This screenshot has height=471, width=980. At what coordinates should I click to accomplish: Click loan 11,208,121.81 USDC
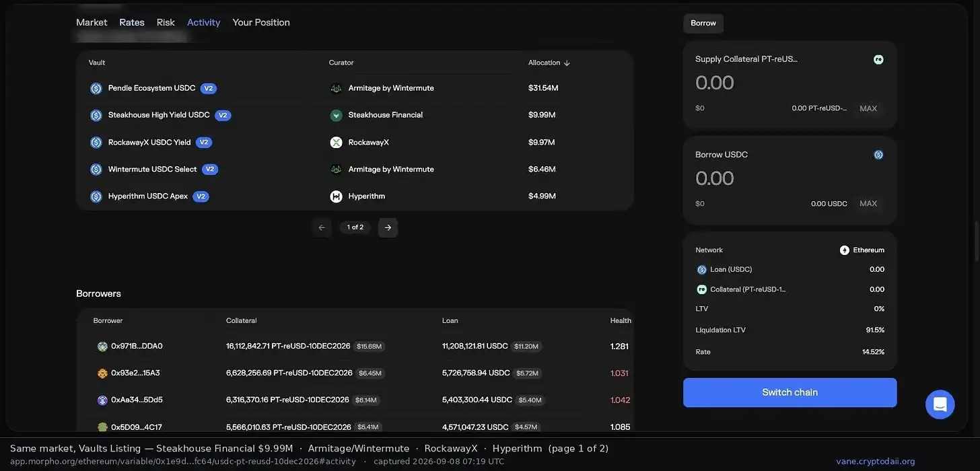coord(475,347)
